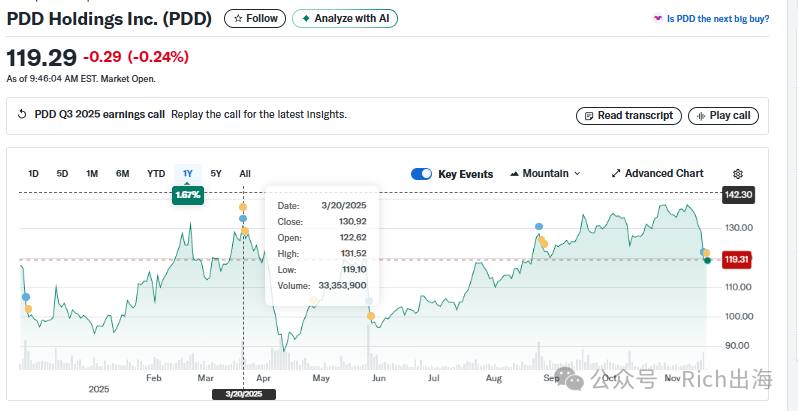Click blue event dot at chart start

pos(25,297)
